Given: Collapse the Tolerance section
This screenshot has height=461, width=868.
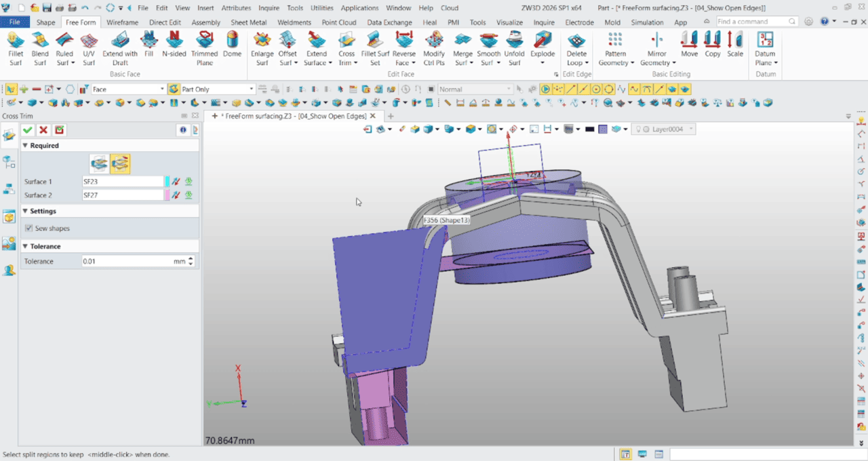Looking at the screenshot, I should coord(26,247).
